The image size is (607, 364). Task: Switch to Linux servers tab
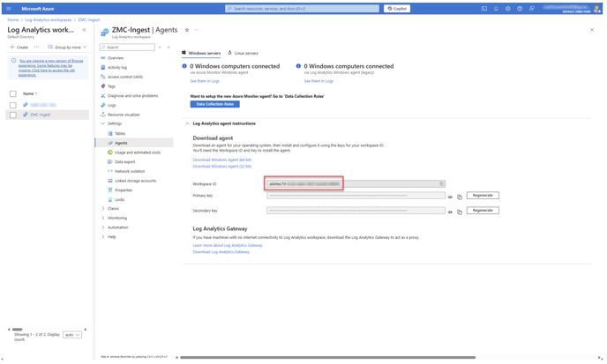pos(243,53)
